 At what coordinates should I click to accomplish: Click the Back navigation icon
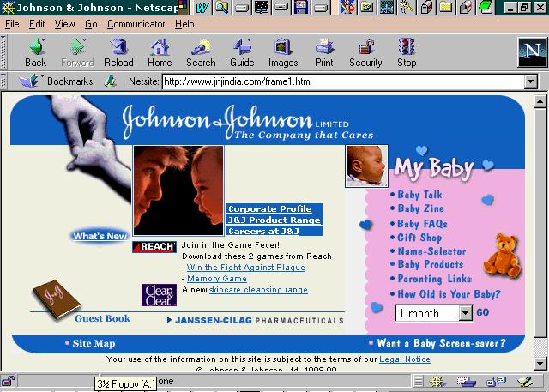(35, 52)
